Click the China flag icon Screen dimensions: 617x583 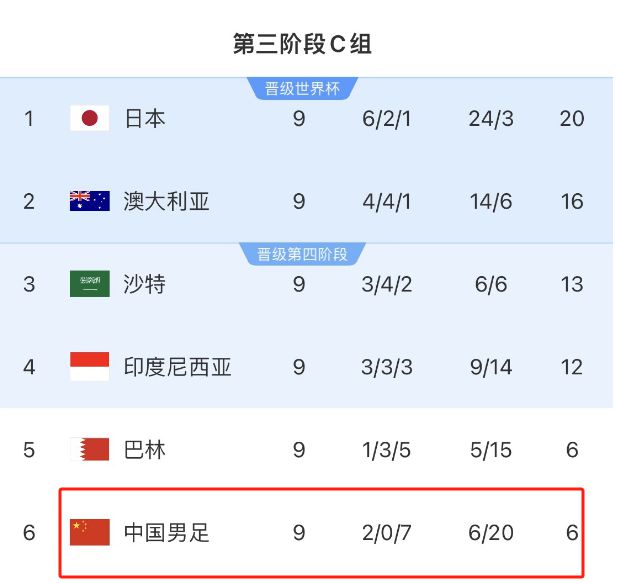(89, 532)
